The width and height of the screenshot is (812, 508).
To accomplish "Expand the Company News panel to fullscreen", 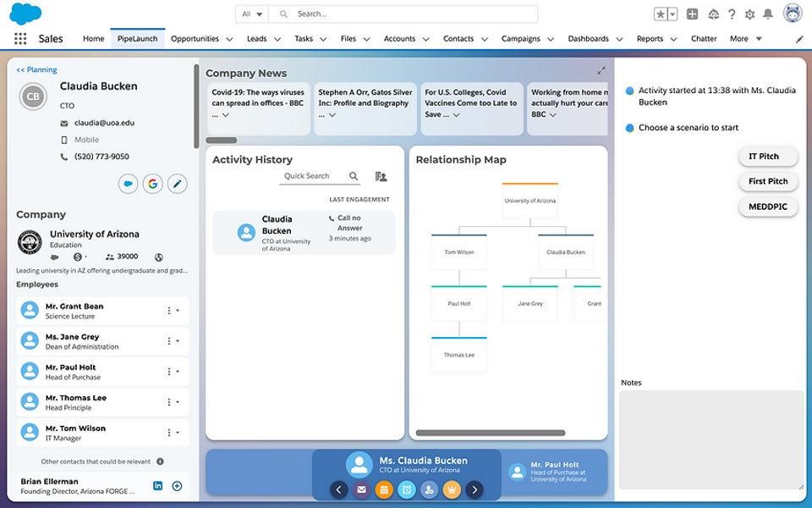I will point(601,71).
